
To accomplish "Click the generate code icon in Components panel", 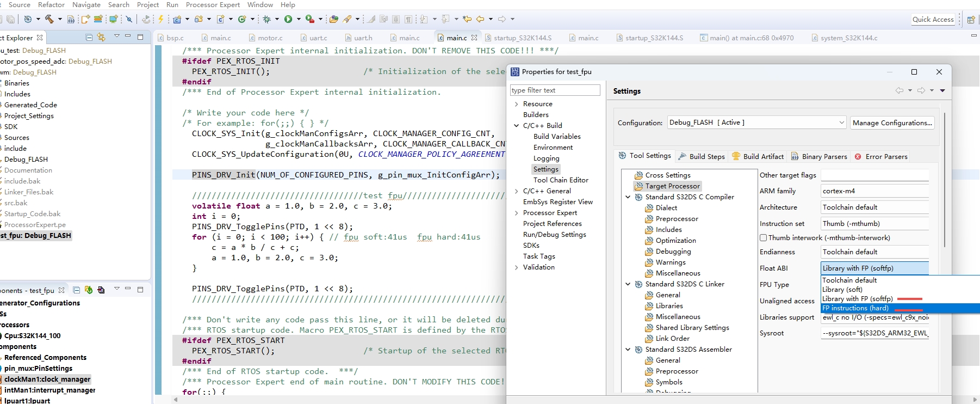I will 89,290.
